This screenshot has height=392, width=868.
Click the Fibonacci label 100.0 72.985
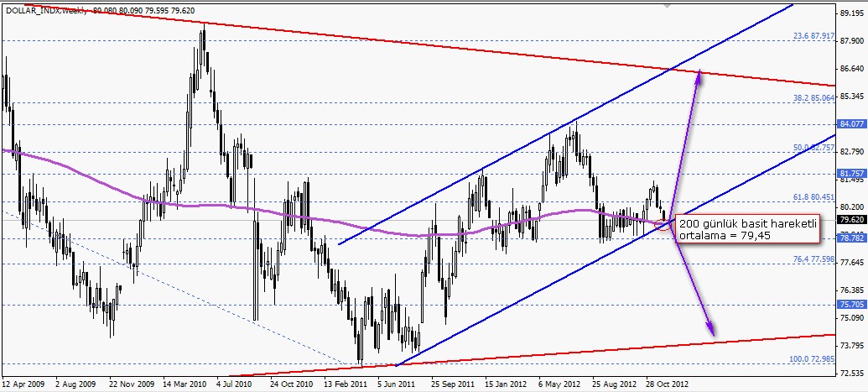812,358
